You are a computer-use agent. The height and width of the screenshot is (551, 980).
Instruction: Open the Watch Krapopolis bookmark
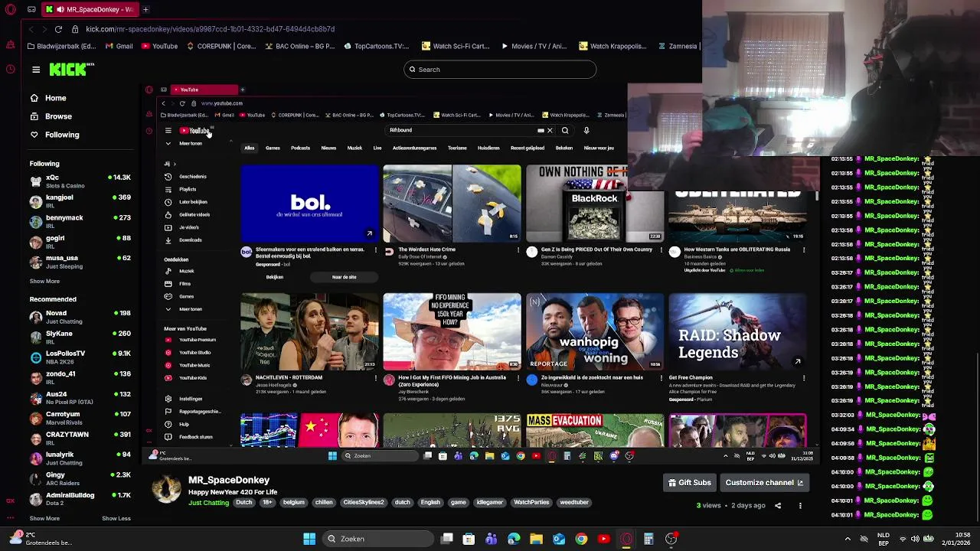click(612, 46)
